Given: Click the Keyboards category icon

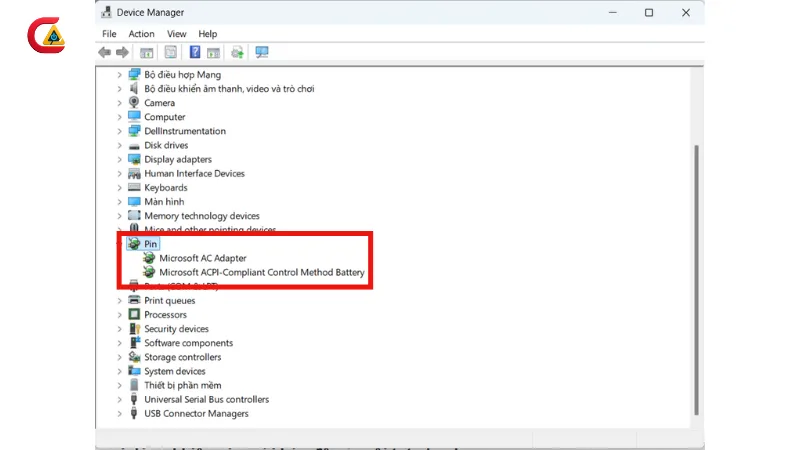Looking at the screenshot, I should 134,187.
